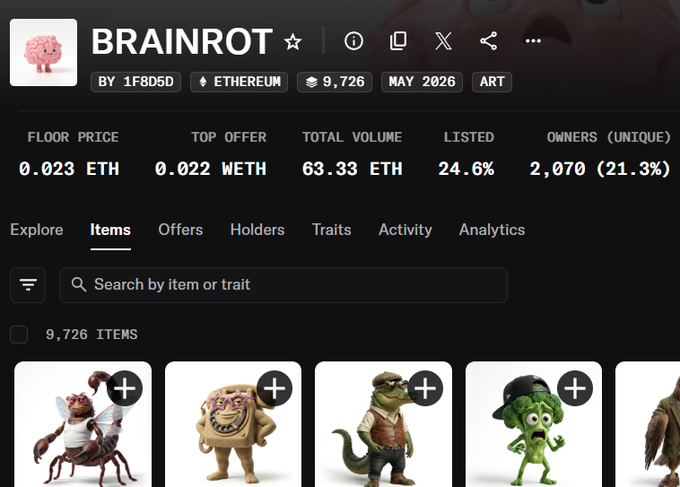Copy collection link with copy icon
This screenshot has width=680, height=487.
[x=398, y=41]
